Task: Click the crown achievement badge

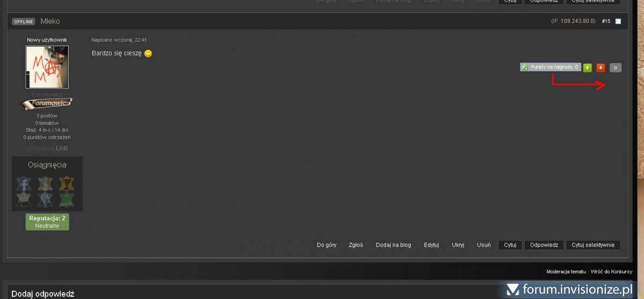Action: tap(24, 200)
